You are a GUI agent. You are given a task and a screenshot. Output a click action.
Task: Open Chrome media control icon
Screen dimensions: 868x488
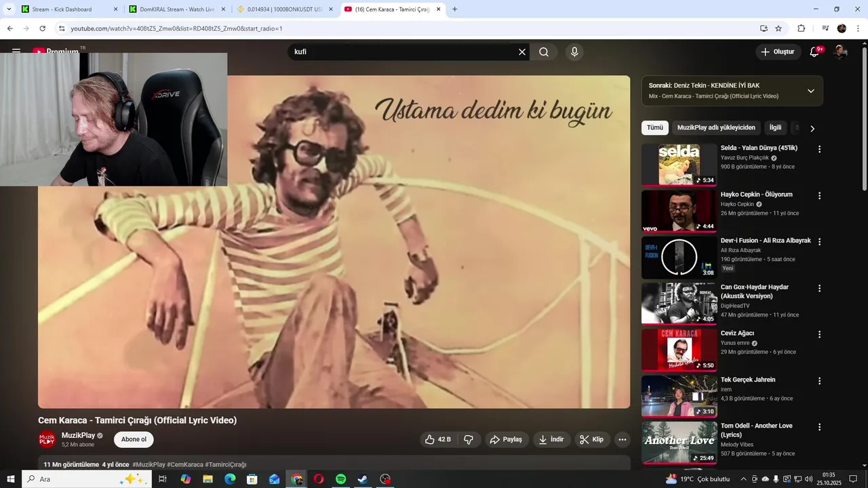tap(825, 28)
